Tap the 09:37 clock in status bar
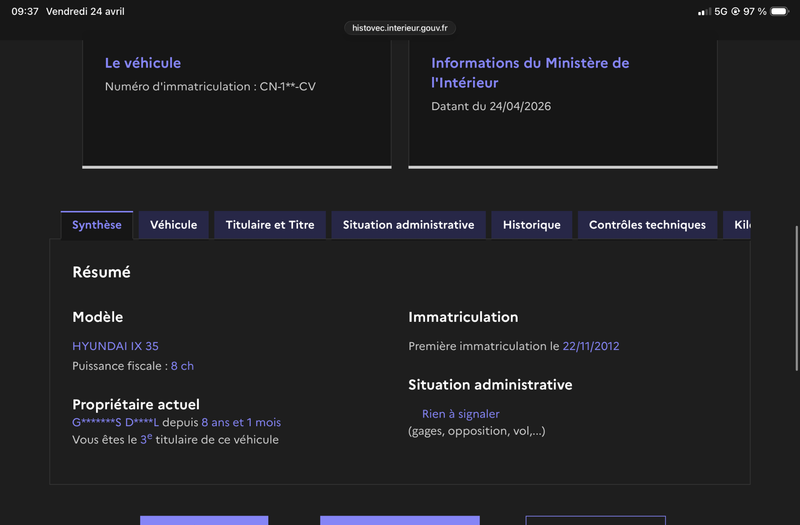 pos(25,11)
